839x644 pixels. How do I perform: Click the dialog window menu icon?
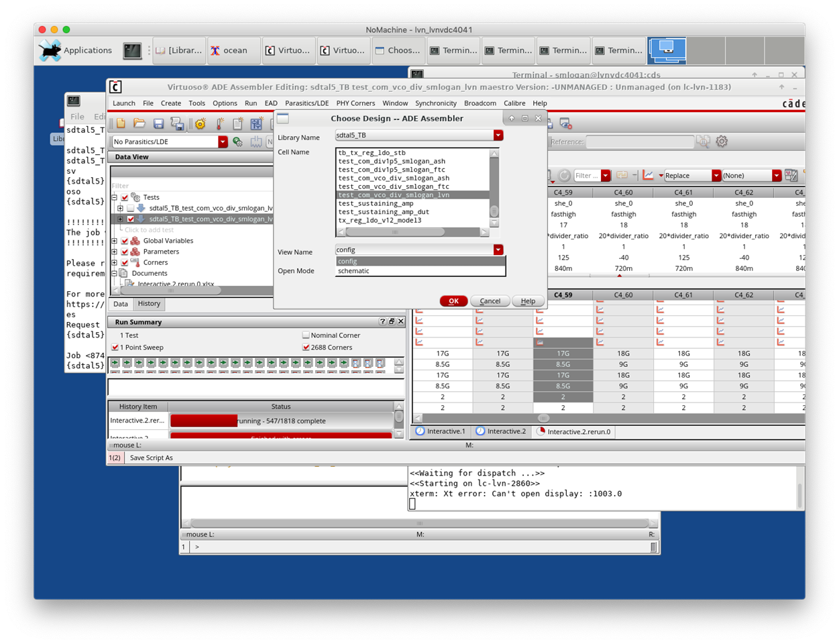pyautogui.click(x=283, y=119)
